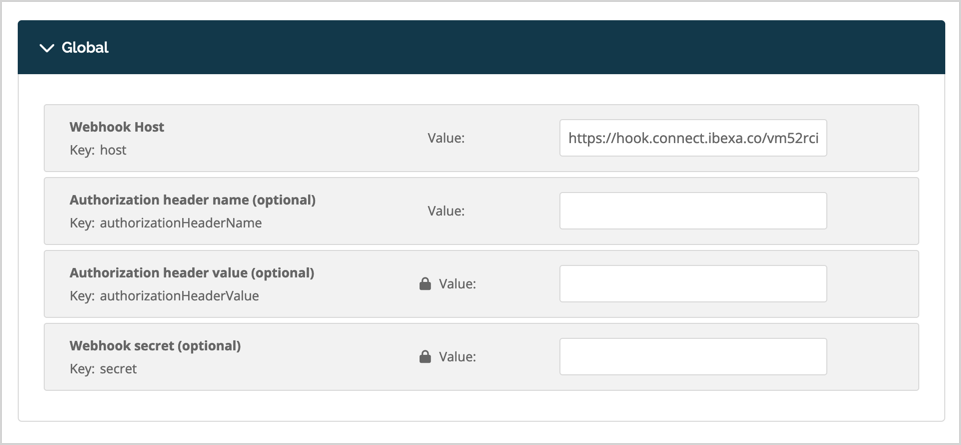The height and width of the screenshot is (445, 961).
Task: Click Value label in Webhook Host row
Action: [446, 138]
